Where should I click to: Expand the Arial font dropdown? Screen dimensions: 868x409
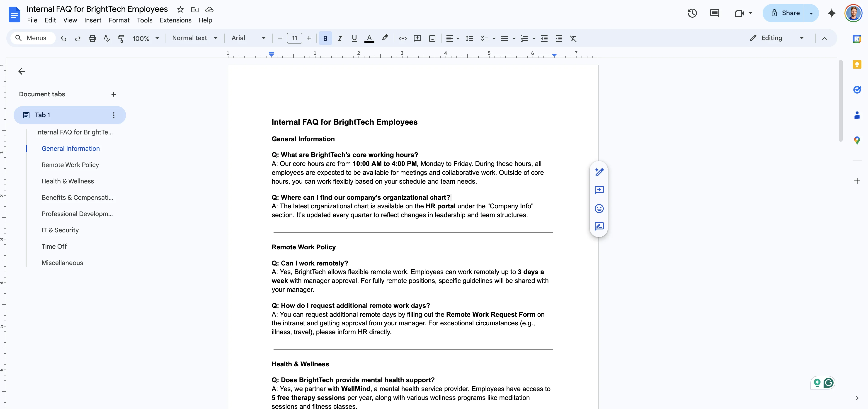[x=249, y=38]
